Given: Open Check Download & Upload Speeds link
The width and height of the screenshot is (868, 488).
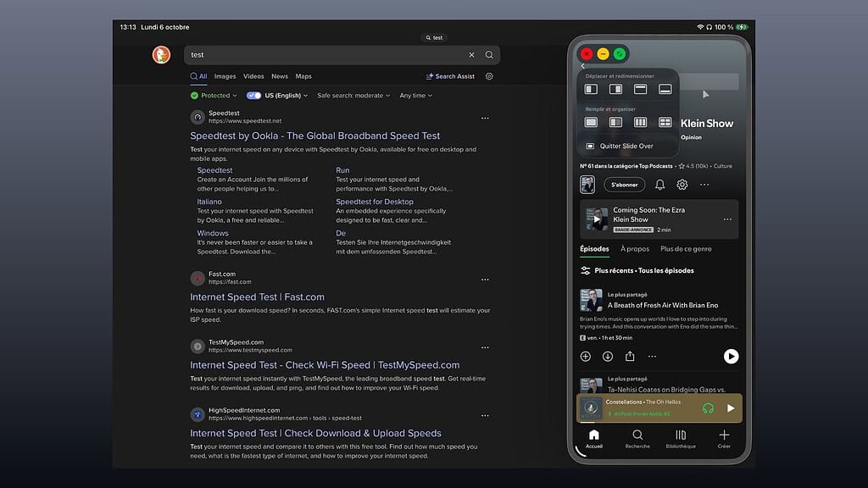Looking at the screenshot, I should (315, 433).
